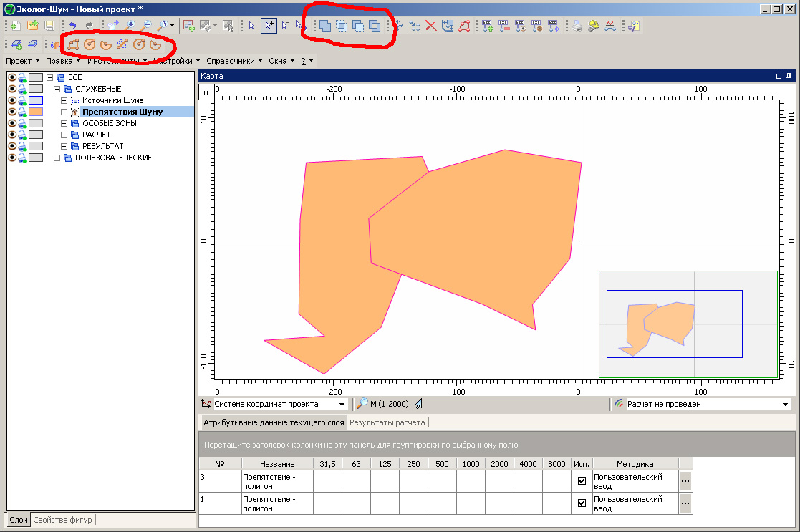Open the Система координат проекта dropdown
The height and width of the screenshot is (532, 800).
342,405
